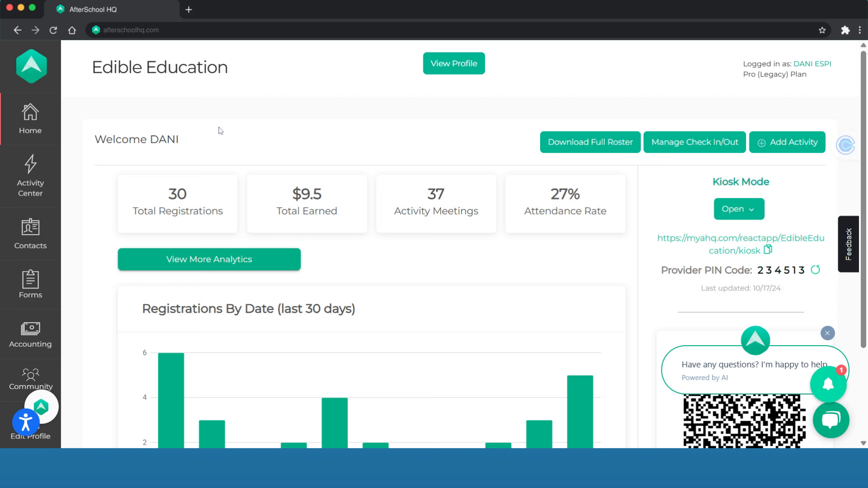Click the page scrollbar down arrow

863,443
